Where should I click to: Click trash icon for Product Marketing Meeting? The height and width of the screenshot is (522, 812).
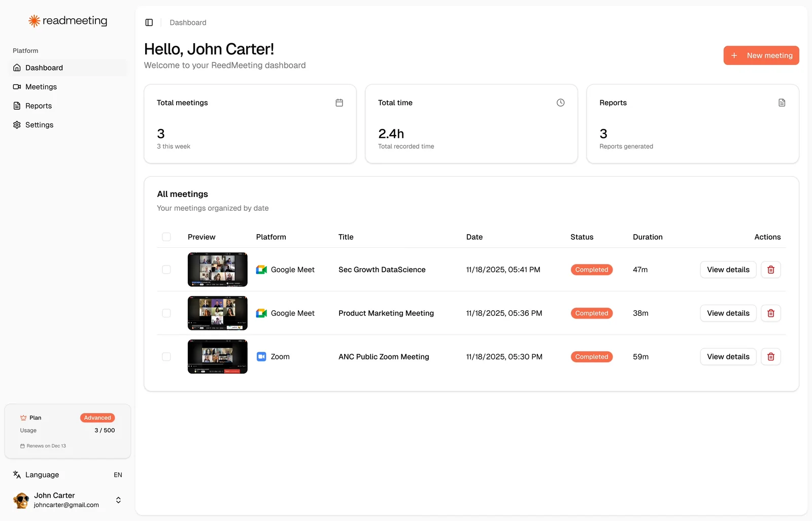(770, 313)
